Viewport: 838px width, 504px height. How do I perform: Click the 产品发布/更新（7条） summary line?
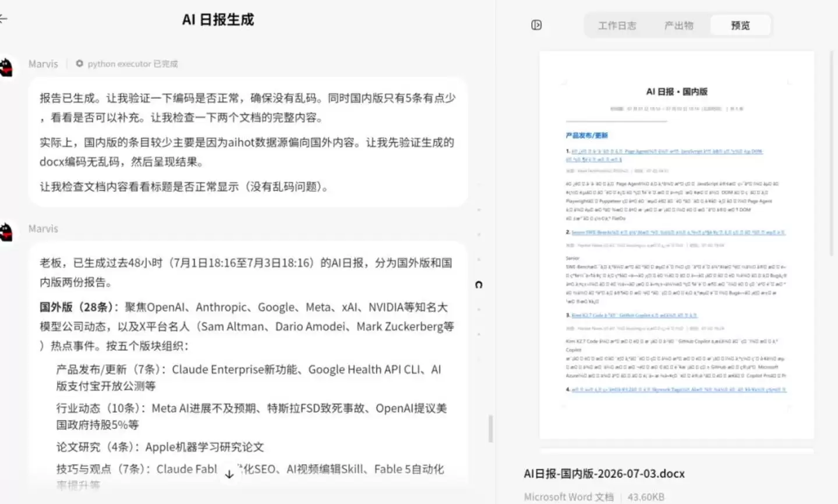coord(249,378)
